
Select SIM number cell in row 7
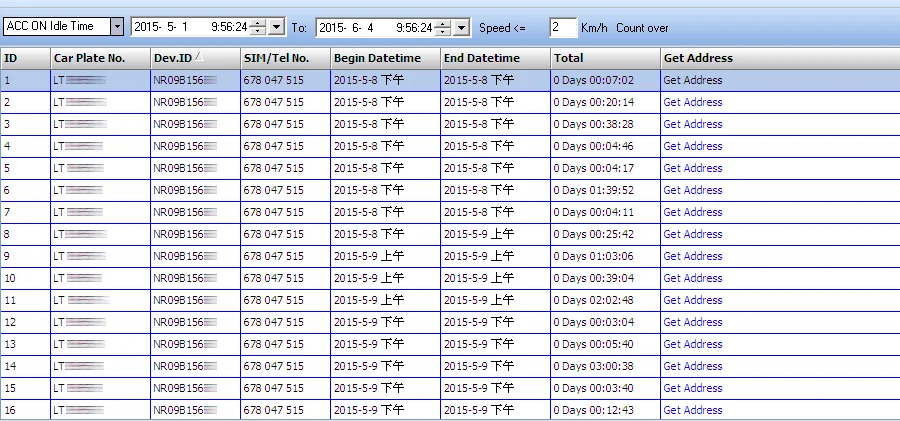pos(286,213)
